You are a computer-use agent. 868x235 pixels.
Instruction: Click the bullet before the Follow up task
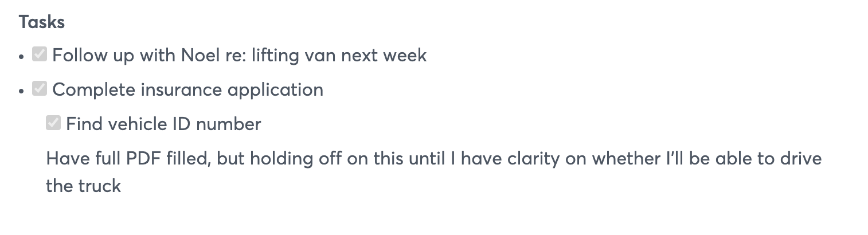[x=22, y=57]
